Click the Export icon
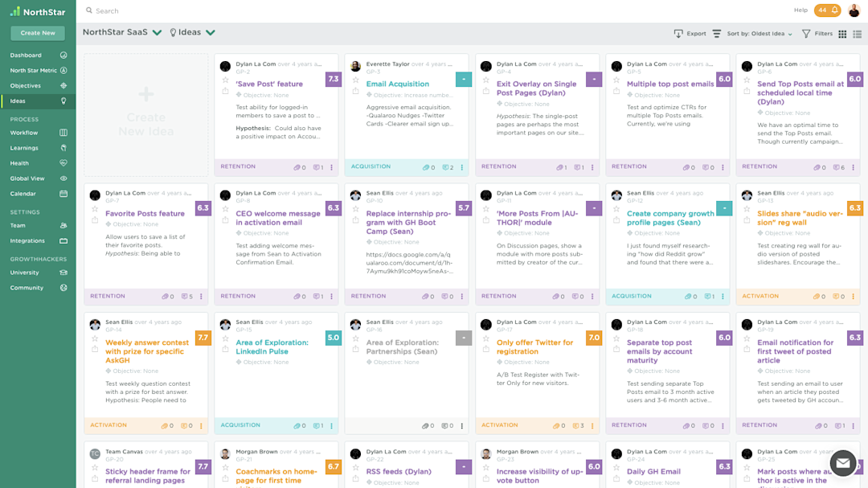Screen dimensions: 868x488 click(678, 34)
